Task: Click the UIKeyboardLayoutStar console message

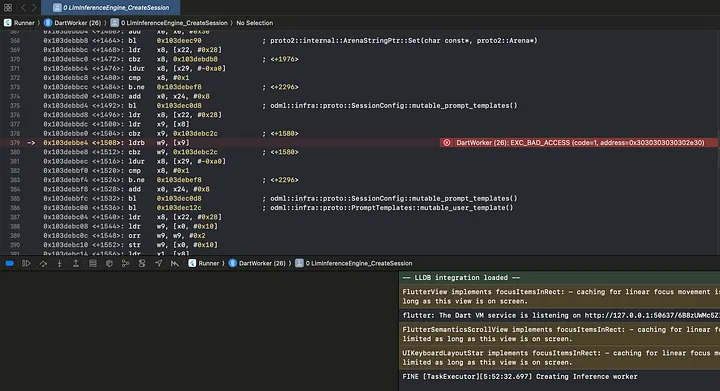Action: [559, 357]
